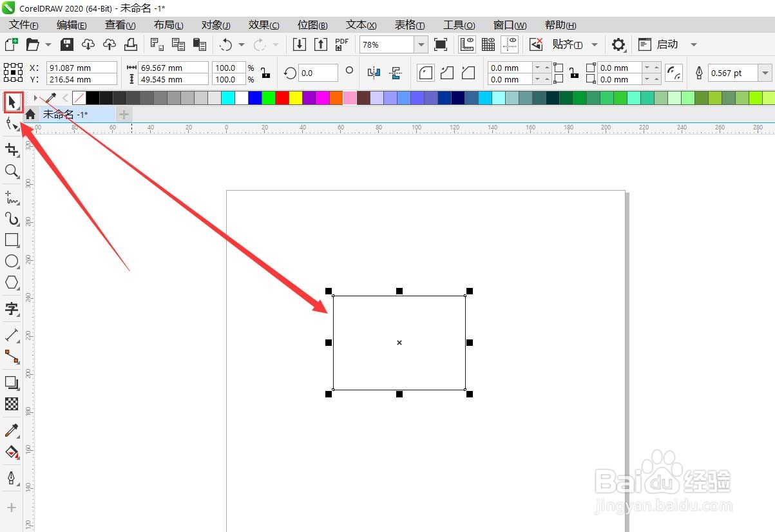Select the Connector tool
This screenshot has height=532, width=775.
(x=12, y=356)
